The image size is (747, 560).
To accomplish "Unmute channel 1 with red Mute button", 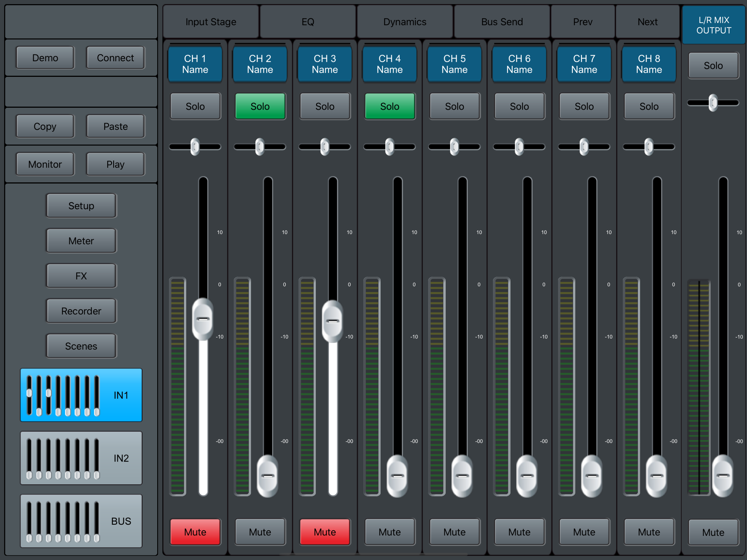I will click(x=195, y=532).
